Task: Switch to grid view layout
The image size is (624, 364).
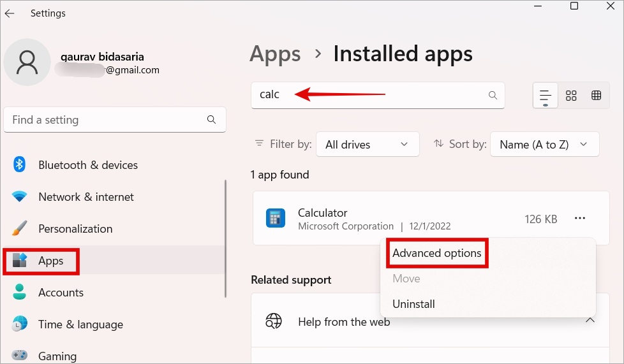Action: click(571, 96)
